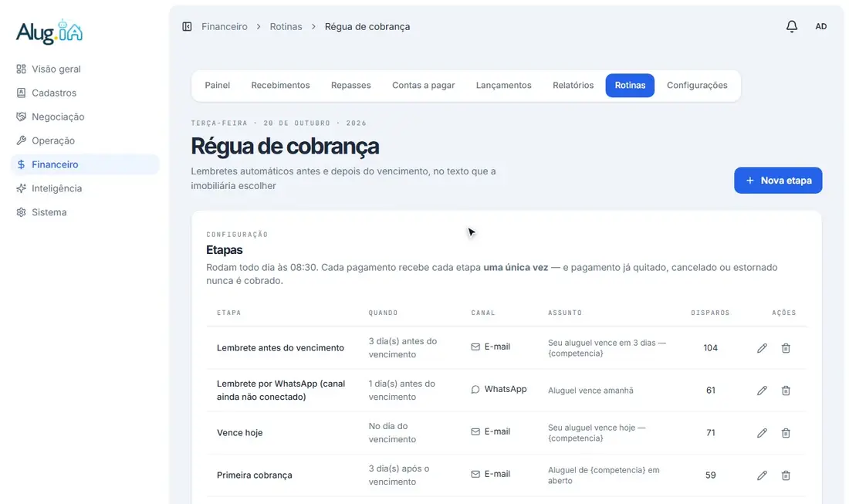The image size is (849, 504).
Task: Click the Aluguel vence amanhã subject
Action: click(x=590, y=391)
